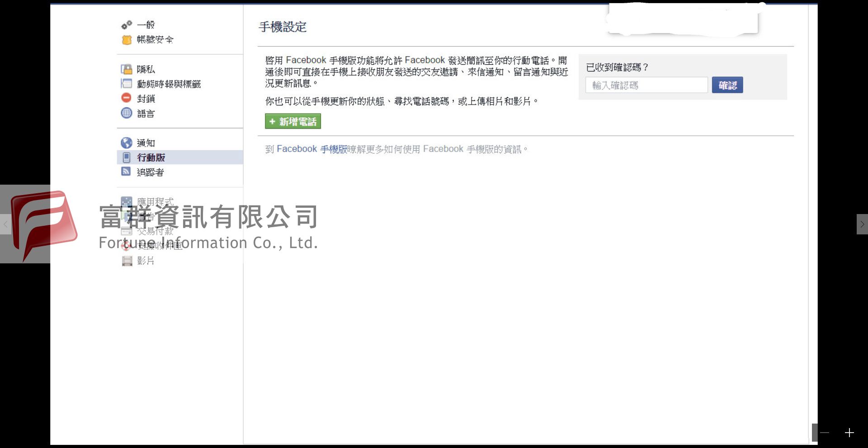Open the 封鎖 settings section
Image resolution: width=868 pixels, height=448 pixels.
(x=146, y=98)
